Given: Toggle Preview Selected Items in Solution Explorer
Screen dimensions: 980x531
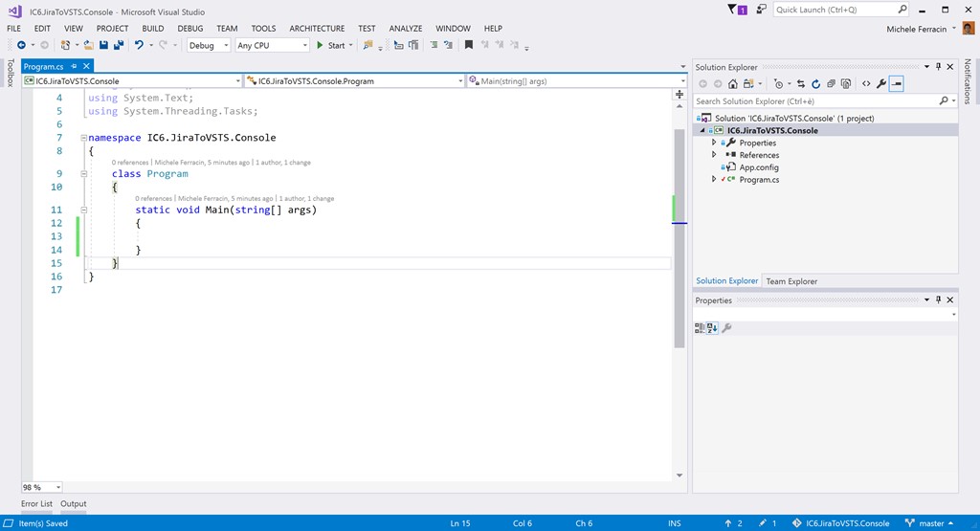Looking at the screenshot, I should (897, 84).
